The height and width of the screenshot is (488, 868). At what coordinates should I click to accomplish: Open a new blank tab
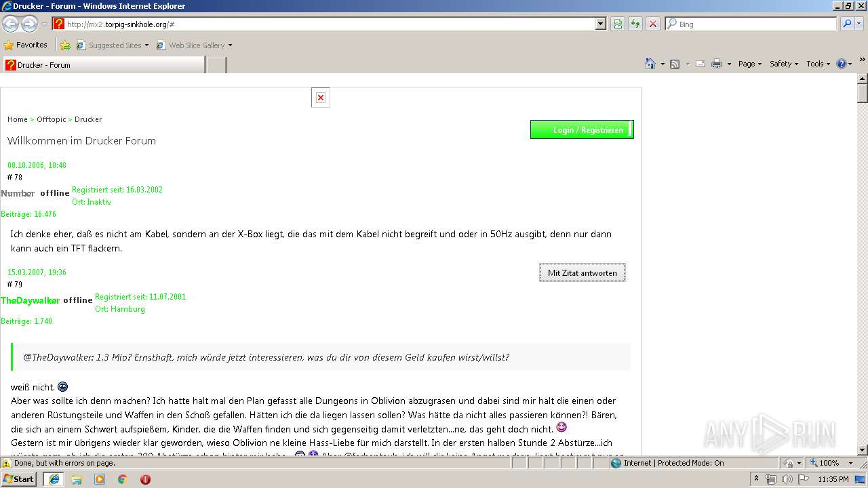click(216, 65)
